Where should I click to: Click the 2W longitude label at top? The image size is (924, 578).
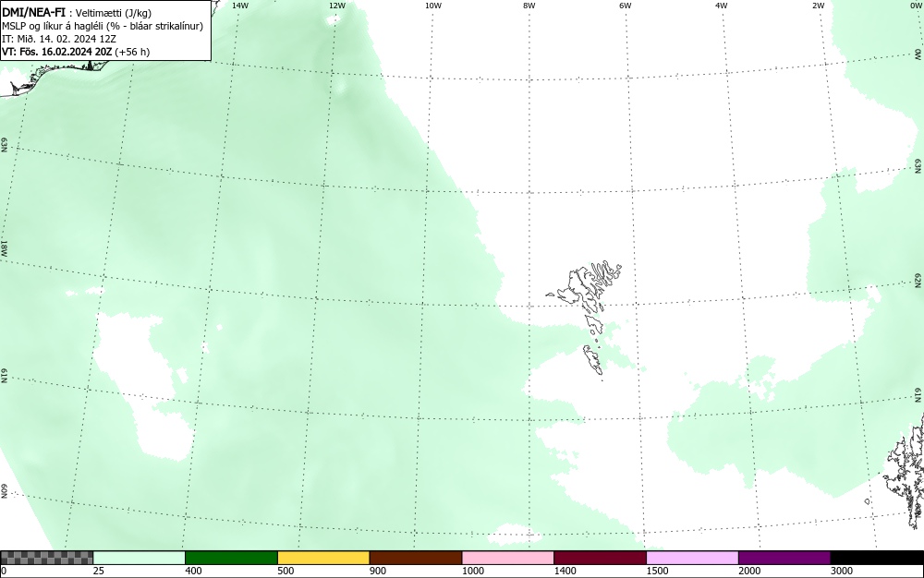click(818, 6)
